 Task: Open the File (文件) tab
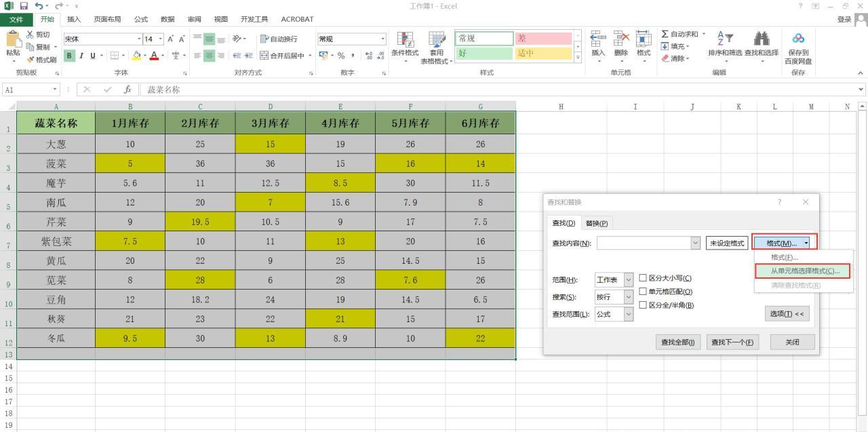15,19
